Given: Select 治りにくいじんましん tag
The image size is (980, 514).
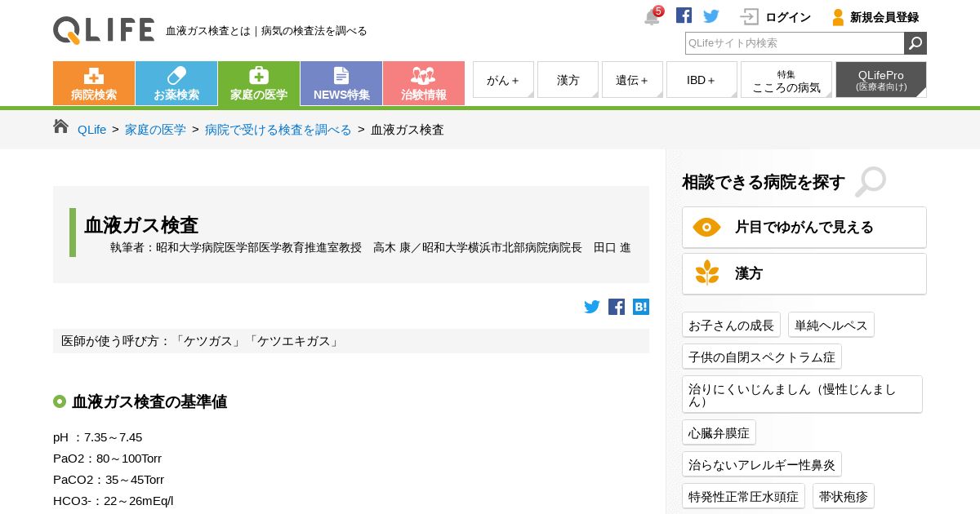Looking at the screenshot, I should [x=802, y=394].
